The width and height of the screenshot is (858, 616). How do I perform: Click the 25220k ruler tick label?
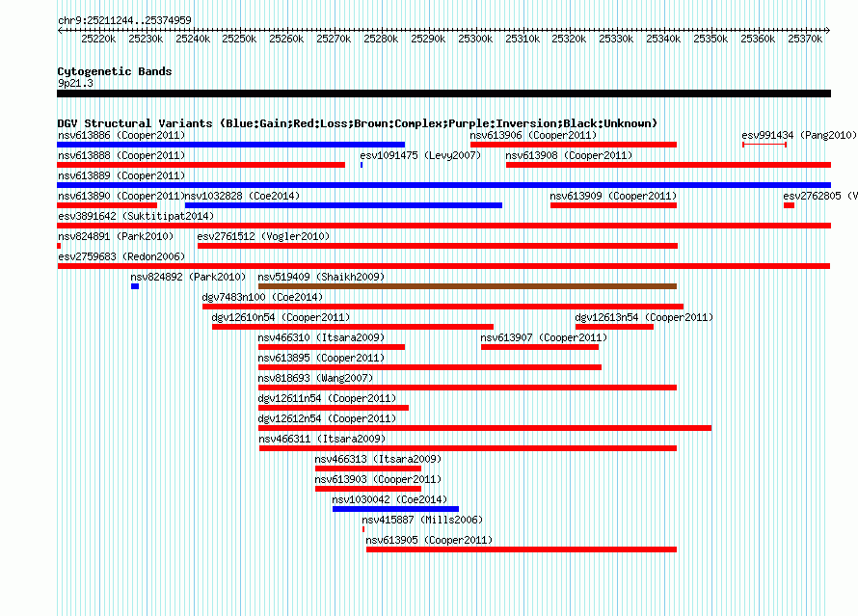click(98, 39)
